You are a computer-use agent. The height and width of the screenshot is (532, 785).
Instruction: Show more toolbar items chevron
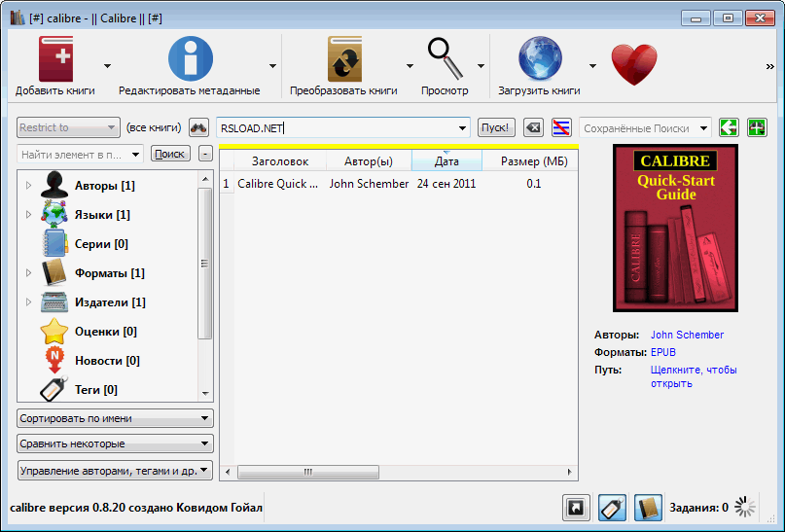tap(770, 66)
